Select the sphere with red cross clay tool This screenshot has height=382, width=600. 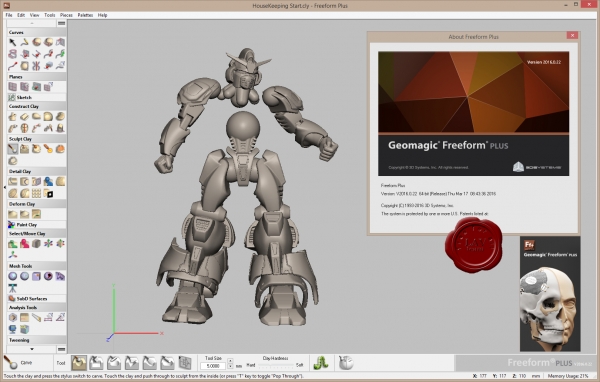(24, 128)
